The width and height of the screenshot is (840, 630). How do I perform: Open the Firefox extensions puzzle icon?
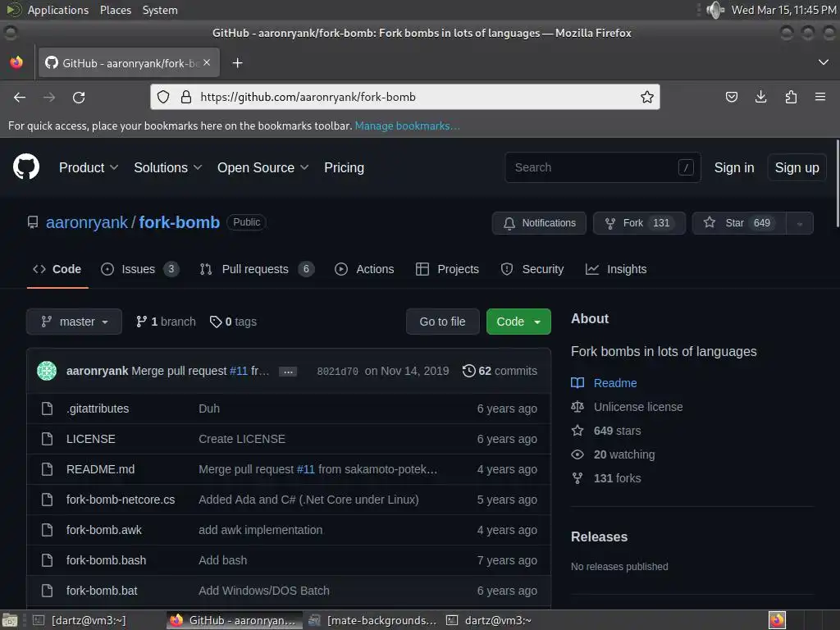791,97
